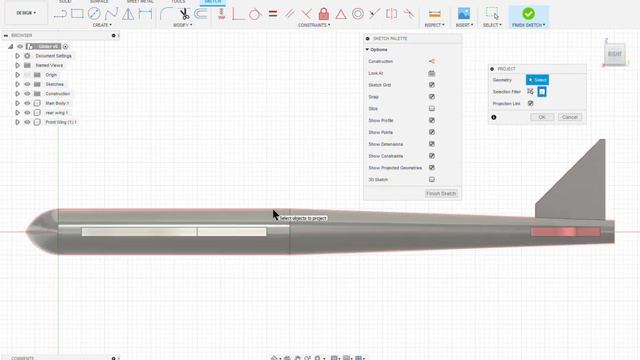Select the Spline sketch tool
The image size is (640, 360).
point(111,14)
